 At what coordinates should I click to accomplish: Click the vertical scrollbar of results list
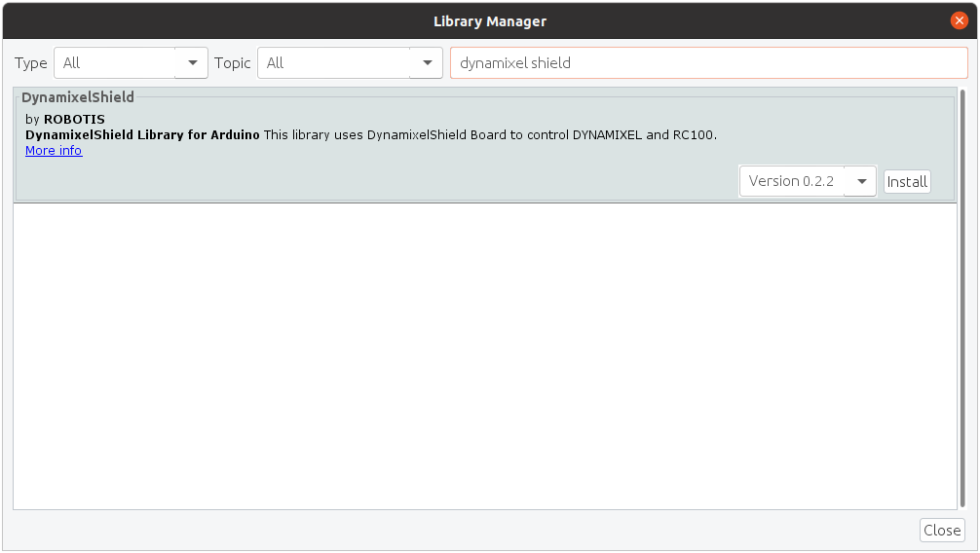[962, 292]
